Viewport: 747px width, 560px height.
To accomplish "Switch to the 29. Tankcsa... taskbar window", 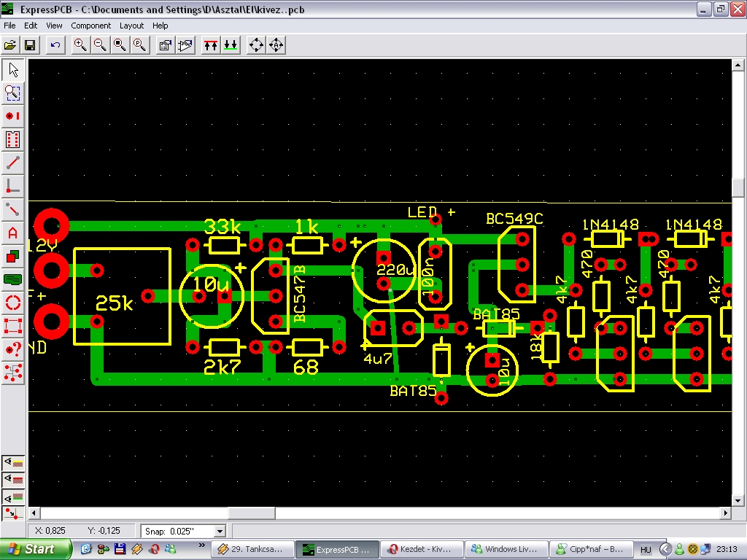I will (252, 549).
